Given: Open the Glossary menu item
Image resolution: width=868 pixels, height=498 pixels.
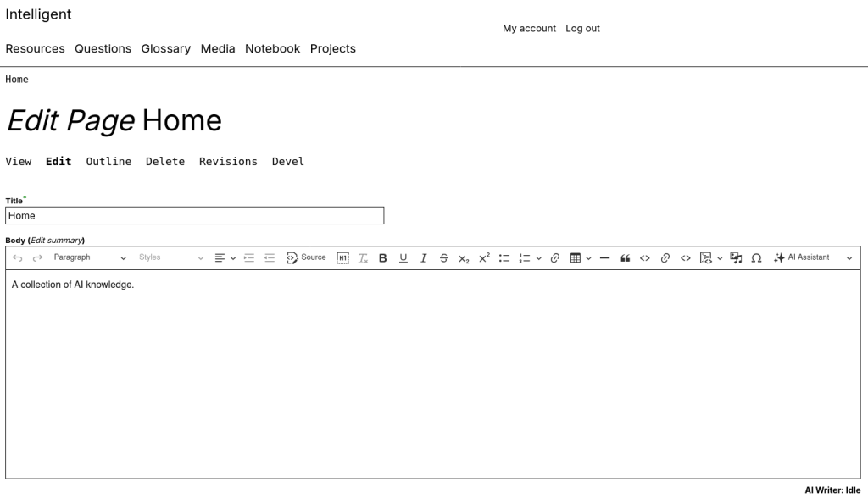Looking at the screenshot, I should click(166, 48).
